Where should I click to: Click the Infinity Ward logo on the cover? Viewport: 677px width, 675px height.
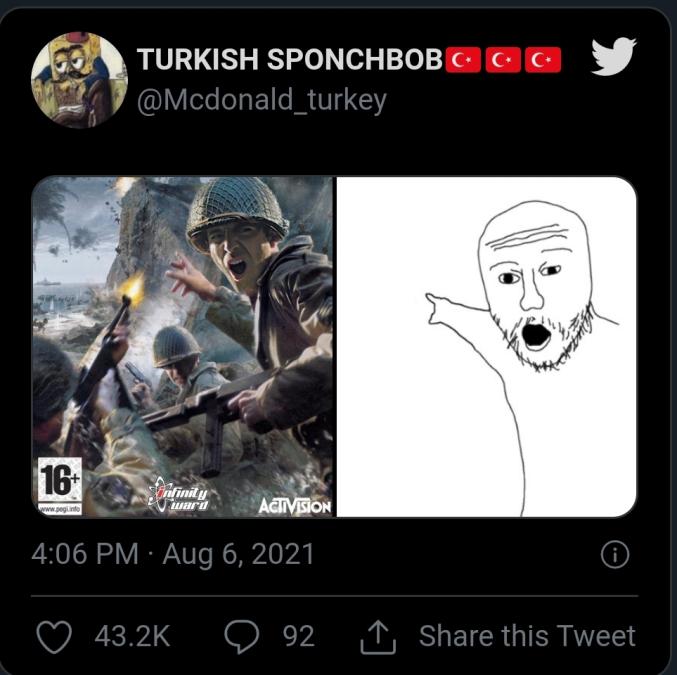pyautogui.click(x=179, y=494)
